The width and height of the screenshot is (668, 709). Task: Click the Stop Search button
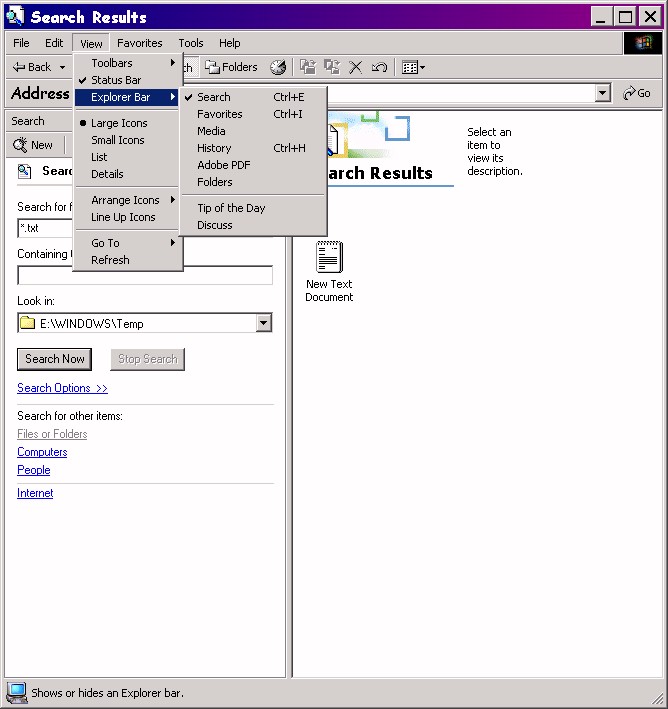pos(147,359)
